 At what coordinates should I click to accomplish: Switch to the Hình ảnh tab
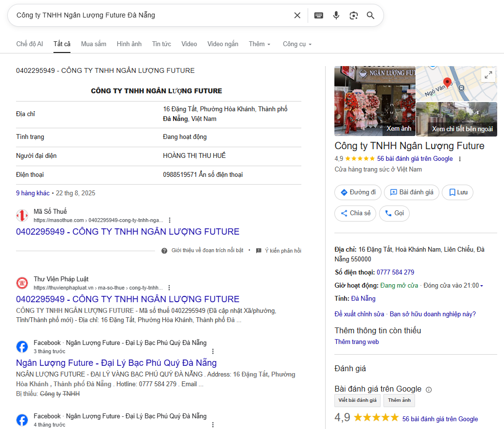click(129, 44)
